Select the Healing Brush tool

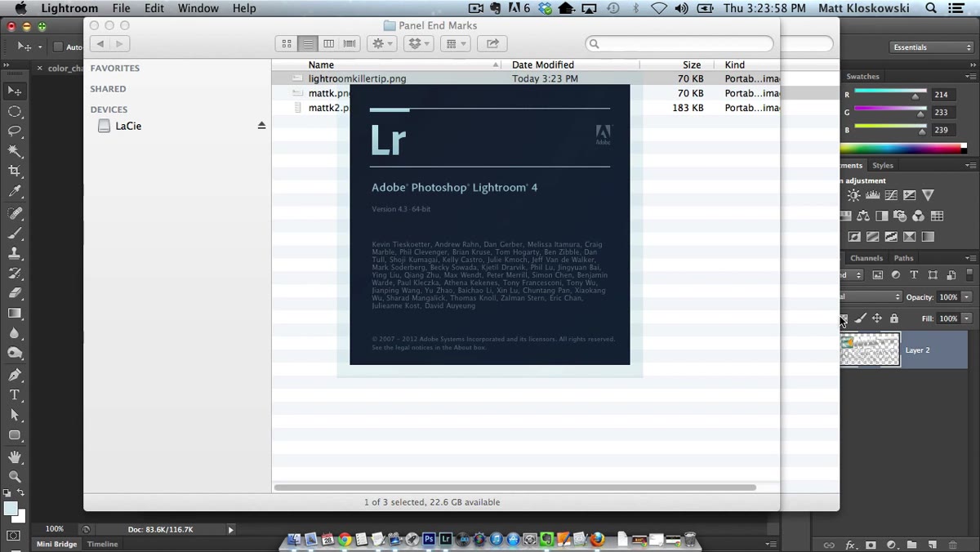pos(15,213)
